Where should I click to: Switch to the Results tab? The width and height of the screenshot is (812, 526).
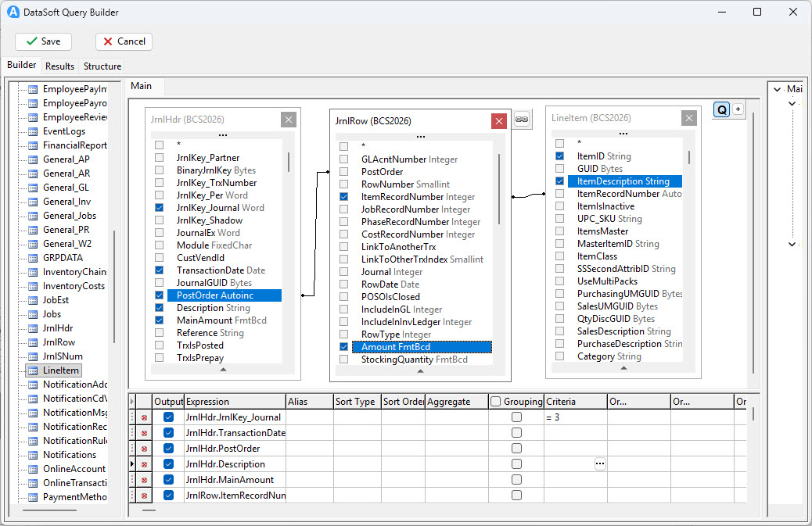point(59,66)
